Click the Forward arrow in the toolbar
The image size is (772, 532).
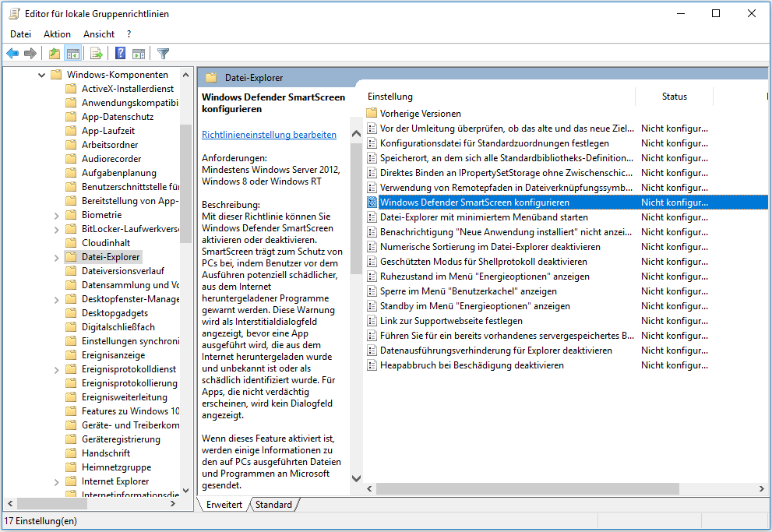(30, 53)
